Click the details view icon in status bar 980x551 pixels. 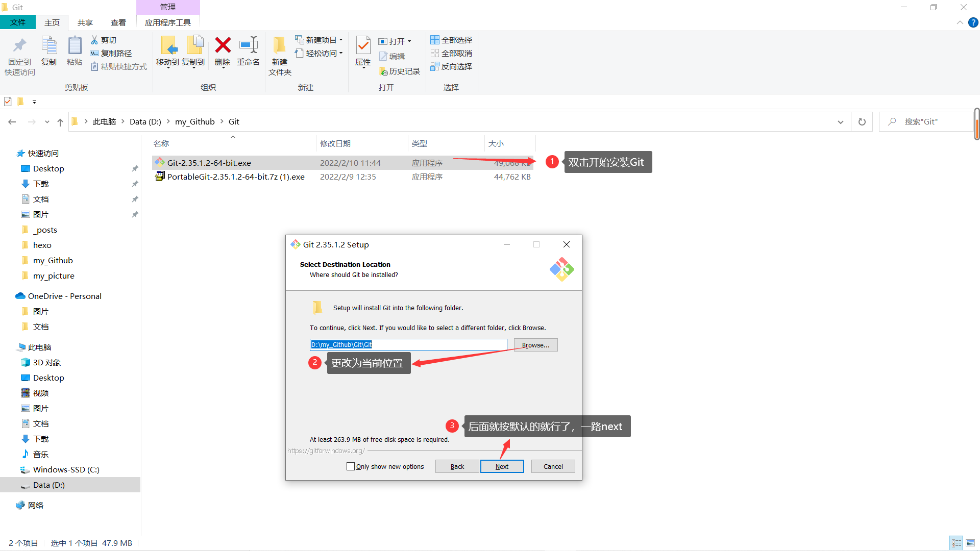(x=956, y=543)
